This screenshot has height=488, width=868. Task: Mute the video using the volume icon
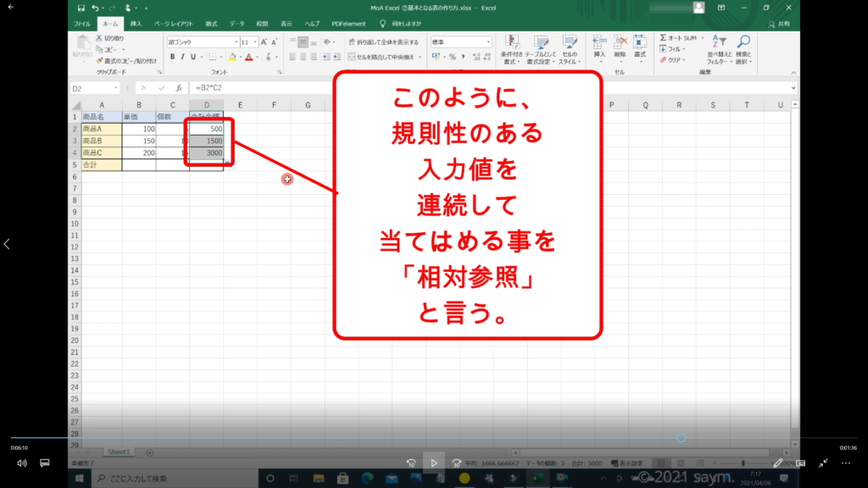[x=22, y=463]
